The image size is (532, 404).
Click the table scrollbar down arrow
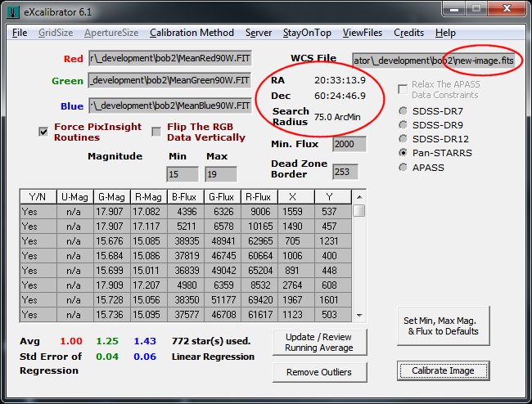point(359,315)
